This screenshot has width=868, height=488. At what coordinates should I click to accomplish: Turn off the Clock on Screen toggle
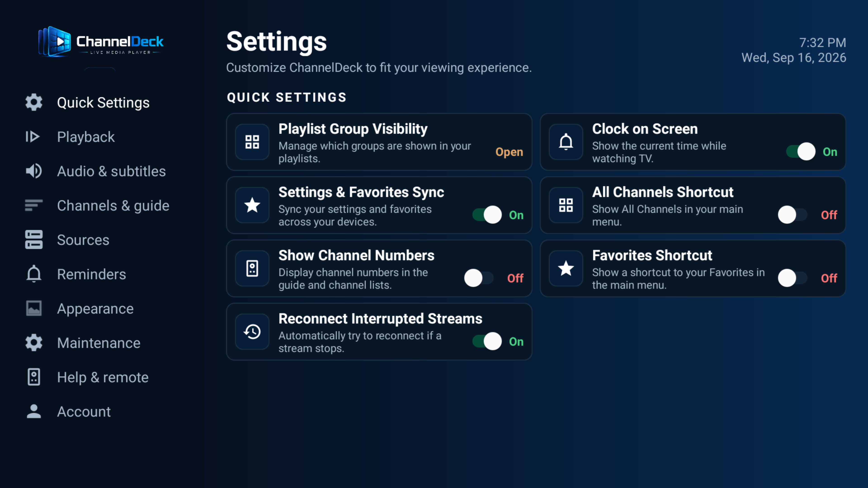point(801,152)
